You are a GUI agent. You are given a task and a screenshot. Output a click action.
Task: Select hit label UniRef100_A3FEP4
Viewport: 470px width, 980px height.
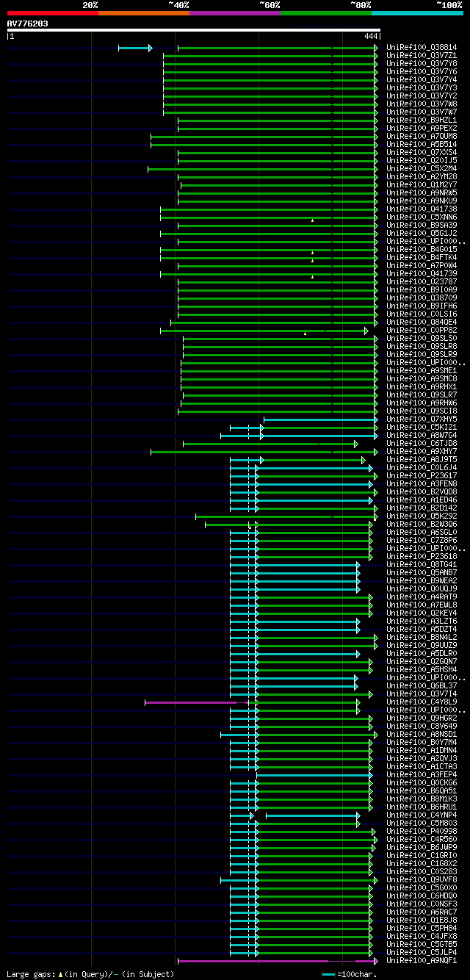point(422,774)
